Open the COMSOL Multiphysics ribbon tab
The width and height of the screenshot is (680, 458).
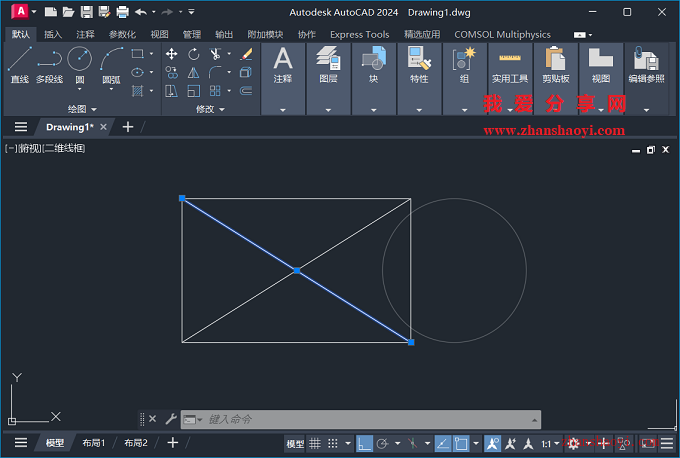(502, 34)
